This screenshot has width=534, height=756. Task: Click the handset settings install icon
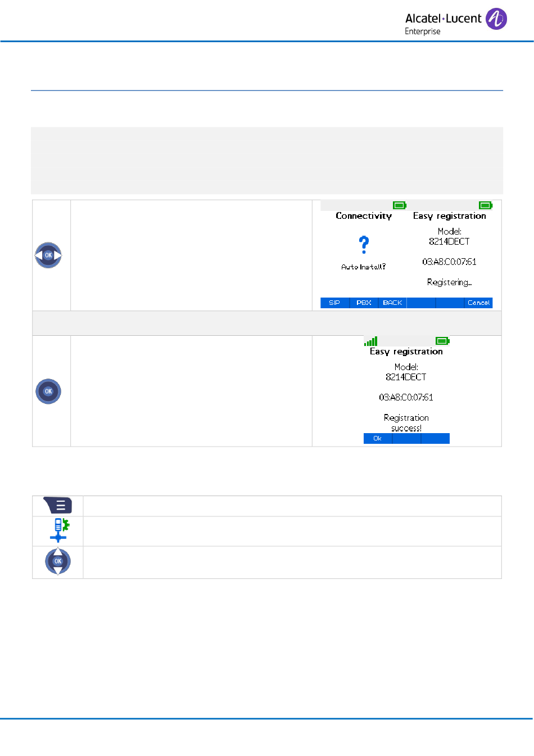point(58,530)
